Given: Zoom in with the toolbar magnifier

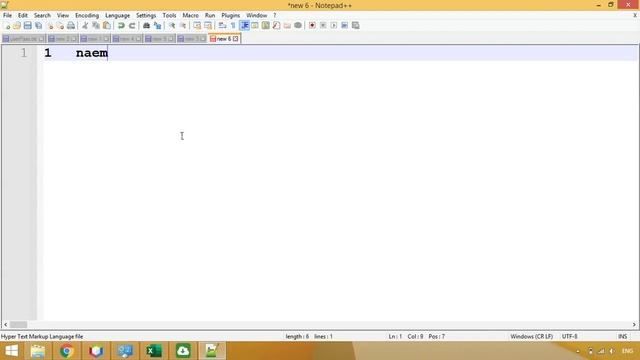Looking at the screenshot, I should pos(172,25).
